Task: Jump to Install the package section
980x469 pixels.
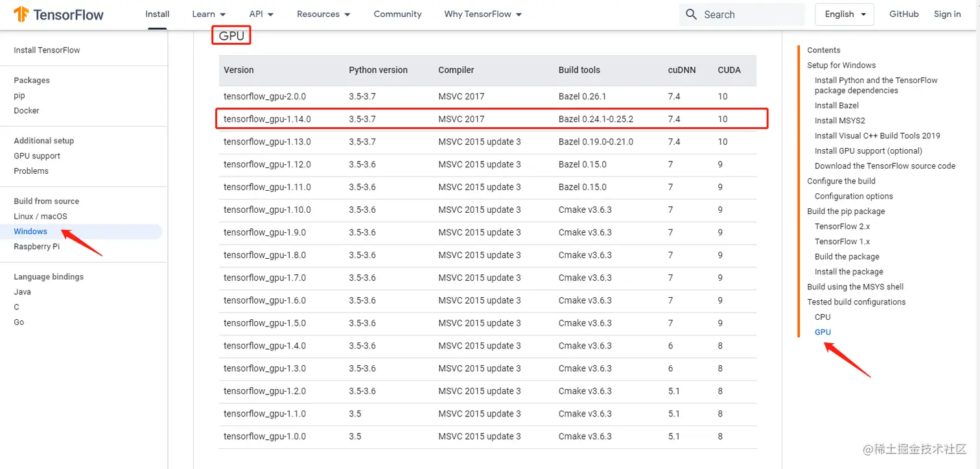Action: pos(849,271)
